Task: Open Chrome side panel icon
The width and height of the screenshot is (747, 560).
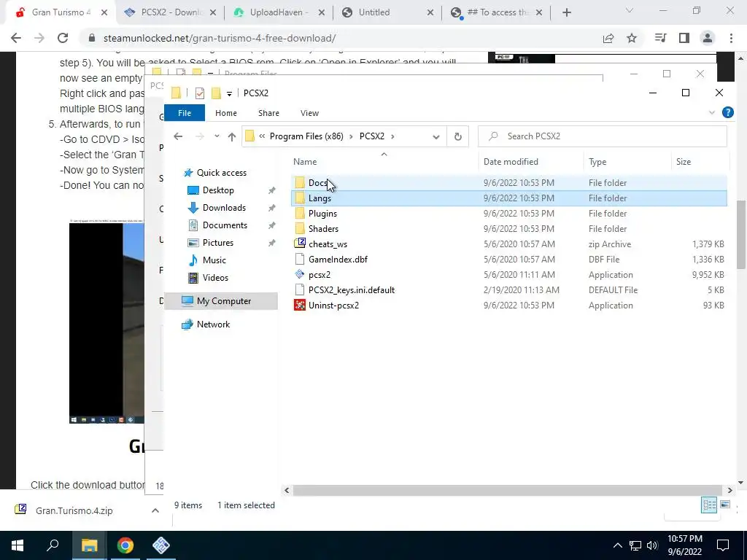Action: [684, 38]
